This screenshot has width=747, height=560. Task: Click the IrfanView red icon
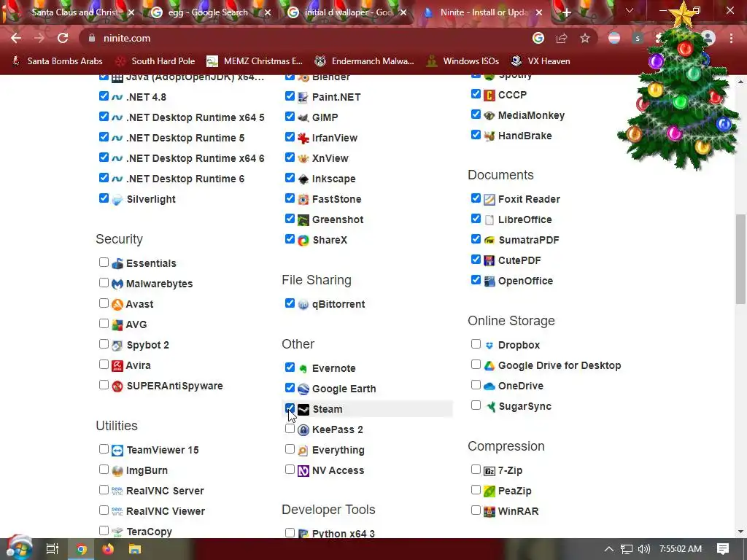[303, 138]
